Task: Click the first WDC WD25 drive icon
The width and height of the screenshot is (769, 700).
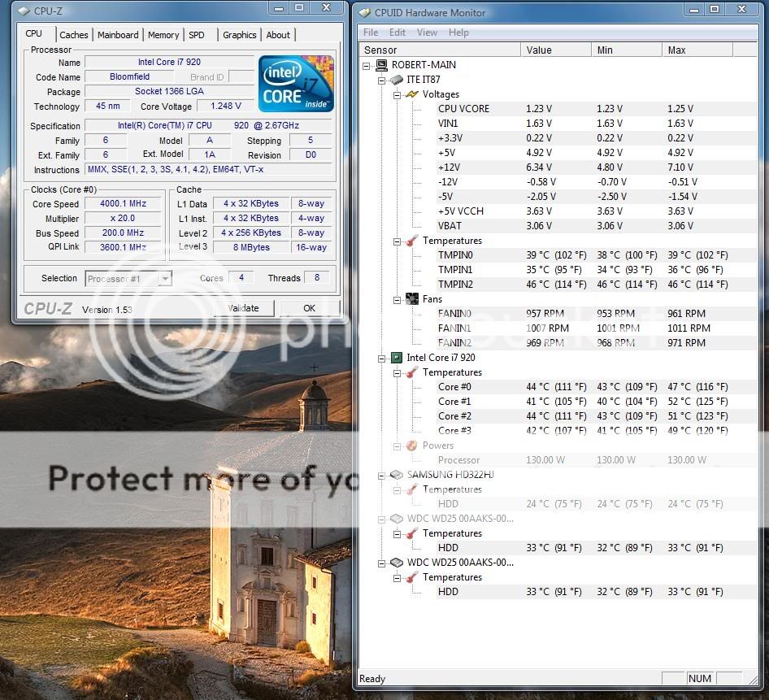Action: coord(396,519)
